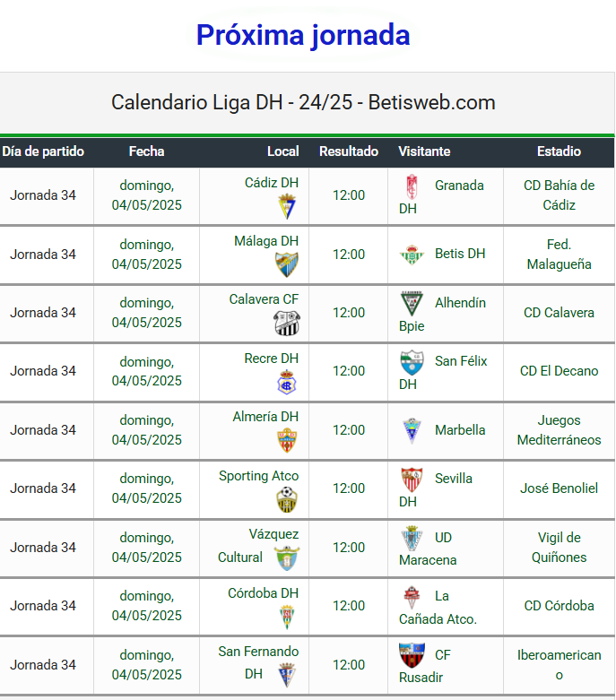Screen dimensions: 616x700
Task: Click the Marbella team crest
Action: click(x=412, y=431)
